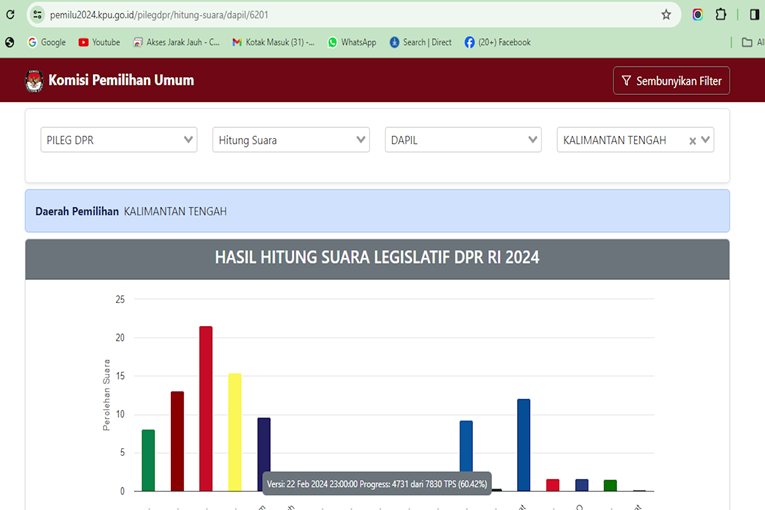Click the Daerah Pemilihan label

[77, 211]
